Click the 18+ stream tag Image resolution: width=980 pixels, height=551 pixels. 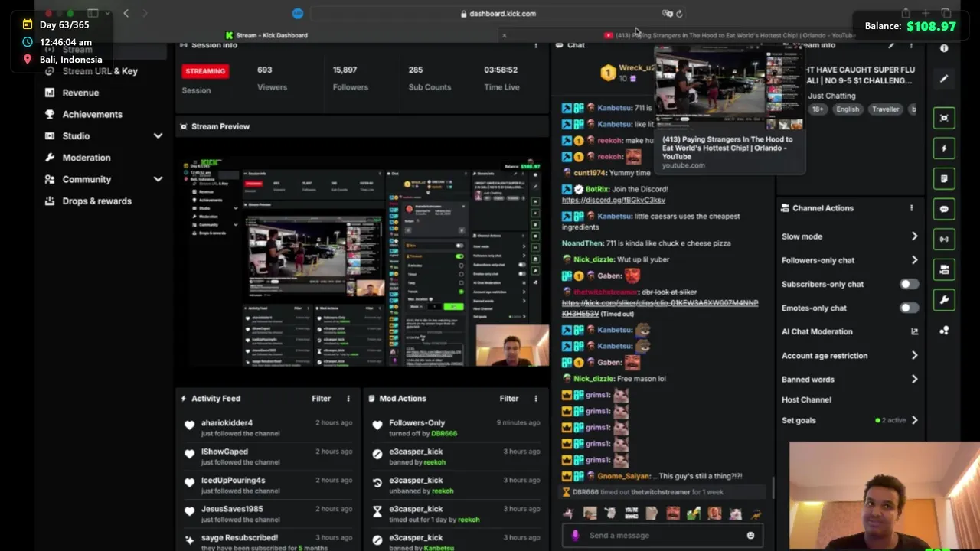click(818, 109)
